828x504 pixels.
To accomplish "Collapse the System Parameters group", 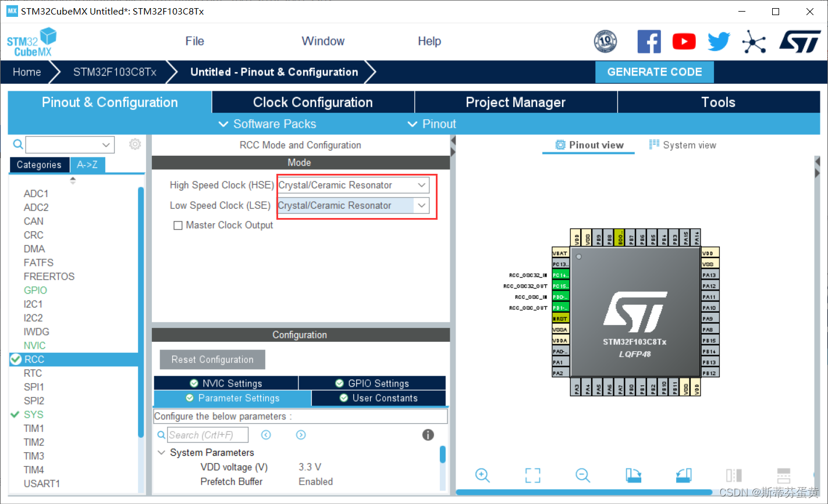I will 162,452.
